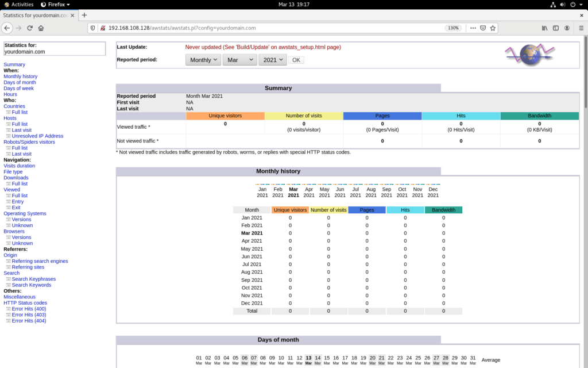Open the Firefox application menu in top bar
This screenshot has height=368, width=588.
55,5
